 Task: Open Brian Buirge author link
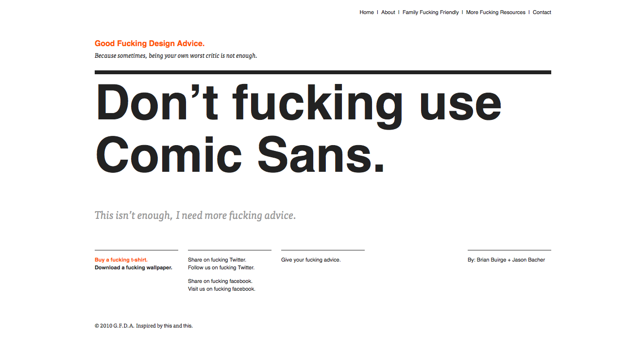pyautogui.click(x=491, y=260)
